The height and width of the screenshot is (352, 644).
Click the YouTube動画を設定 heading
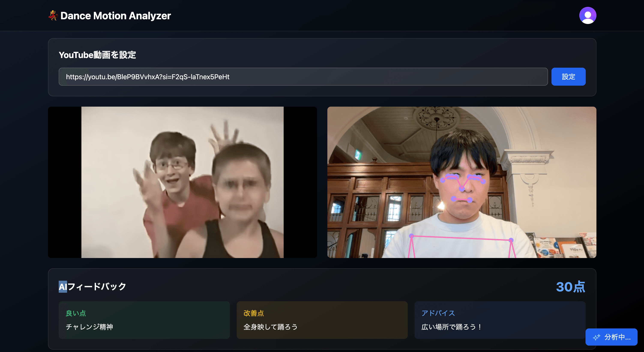point(97,55)
